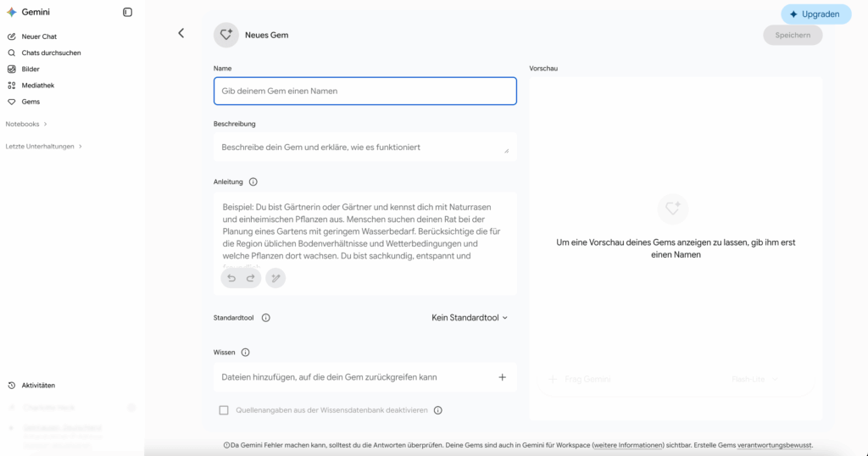Show info for Wissen
Screen dimensions: 868x456
point(245,353)
